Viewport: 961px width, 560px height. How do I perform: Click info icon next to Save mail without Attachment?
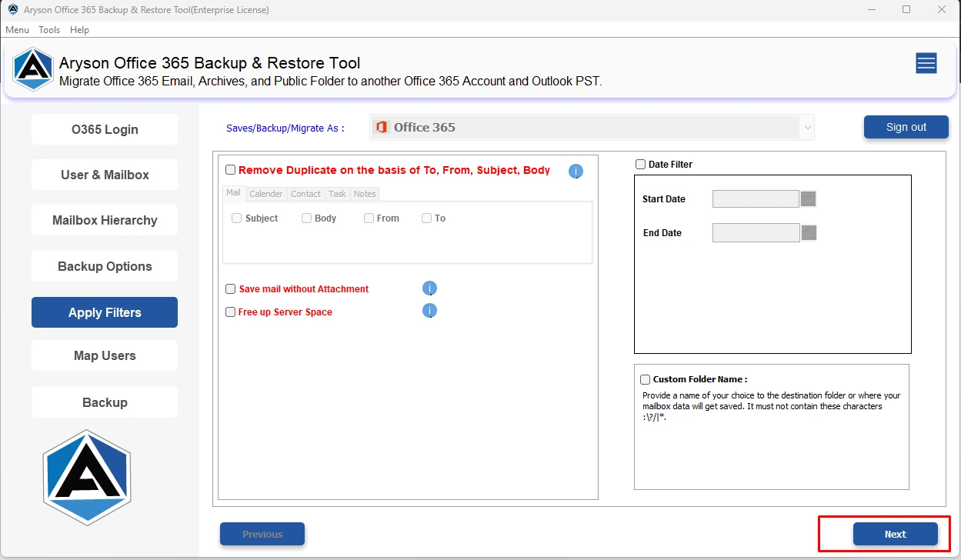tap(429, 288)
